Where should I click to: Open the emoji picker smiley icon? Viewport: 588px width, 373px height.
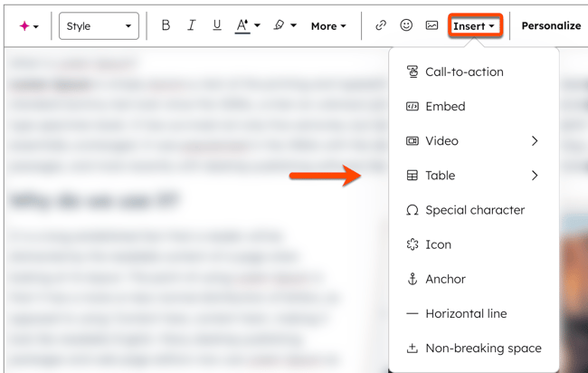tap(406, 25)
